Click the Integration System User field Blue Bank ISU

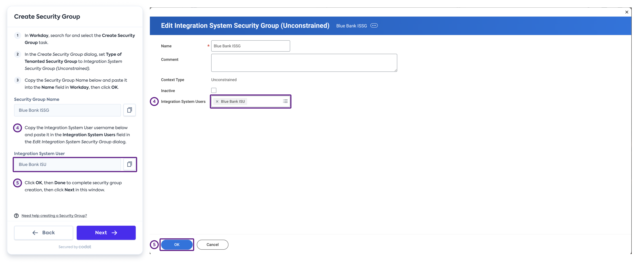click(x=67, y=164)
